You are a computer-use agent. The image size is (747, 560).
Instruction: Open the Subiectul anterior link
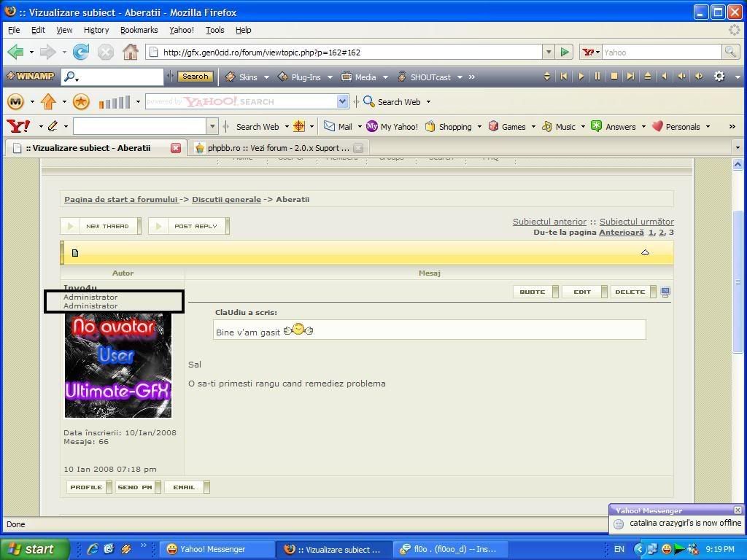click(x=549, y=222)
